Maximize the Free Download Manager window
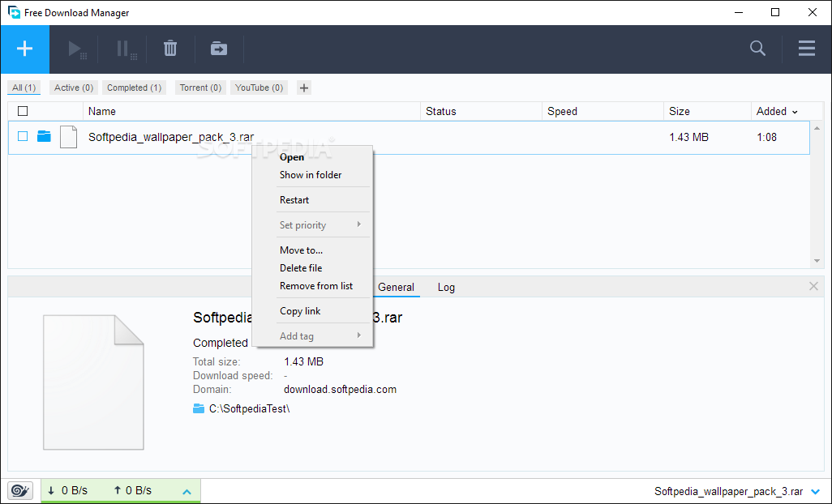 (x=775, y=12)
